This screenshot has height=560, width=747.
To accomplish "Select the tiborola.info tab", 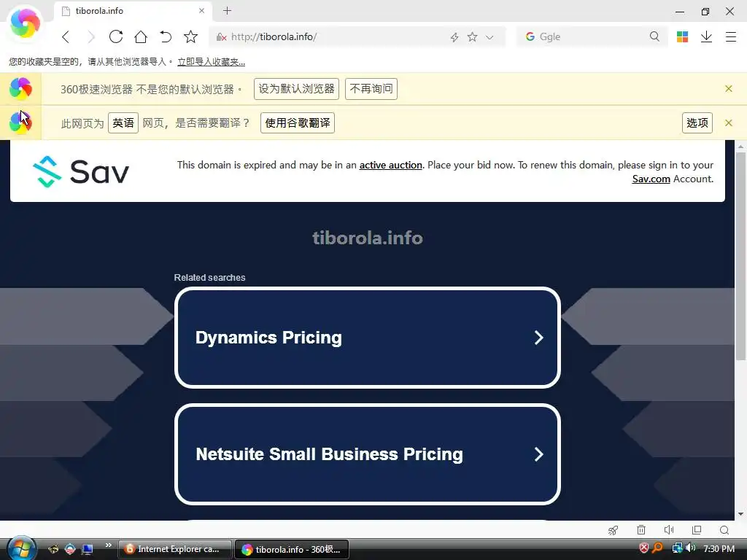I will coord(133,11).
